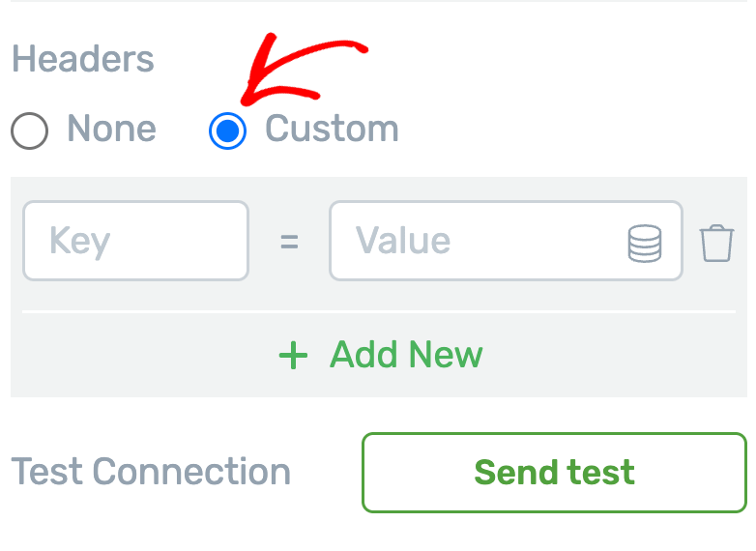Click the top border line above Headers

click(378, 1)
